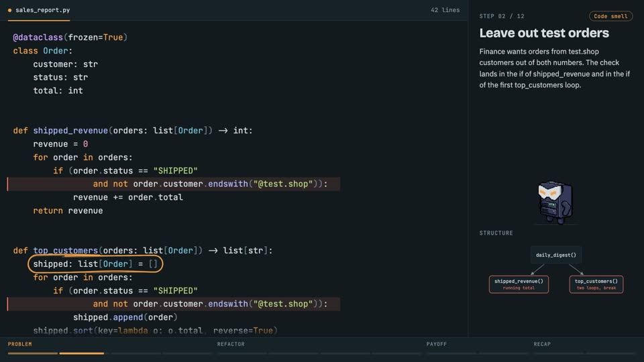Image resolution: width=644 pixels, height=362 pixels.
Task: Click the 'revenue += order.total' line
Action: (128, 197)
